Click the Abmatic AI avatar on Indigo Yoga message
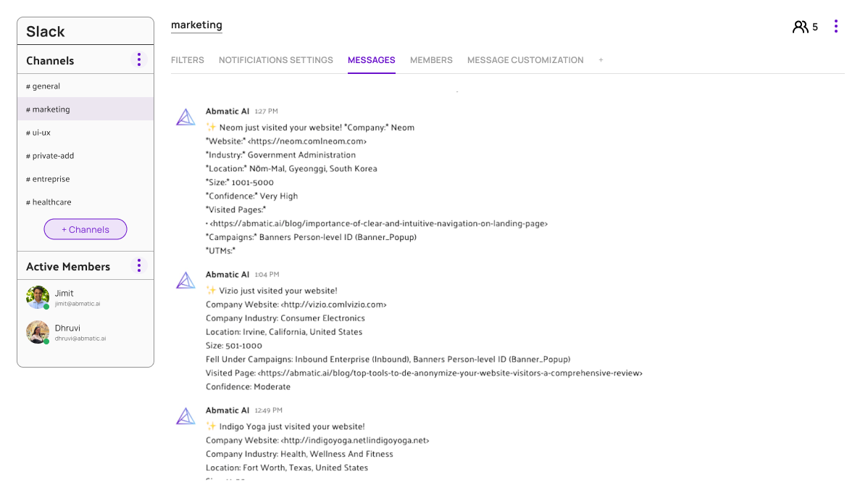868x501 pixels. click(185, 415)
